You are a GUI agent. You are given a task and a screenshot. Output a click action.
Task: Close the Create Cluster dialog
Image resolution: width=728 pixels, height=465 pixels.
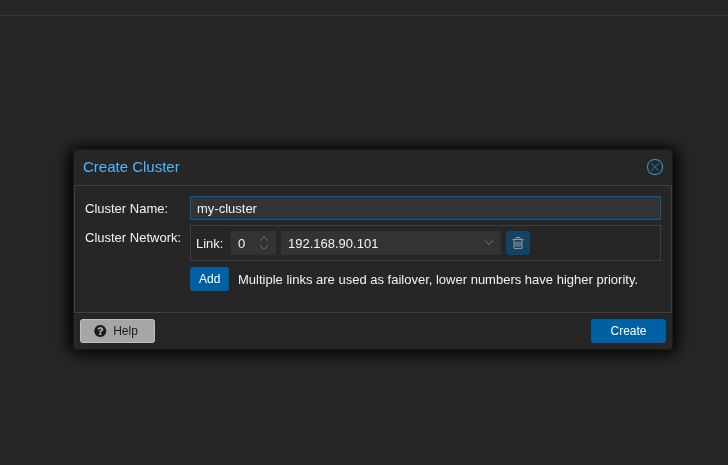[655, 167]
